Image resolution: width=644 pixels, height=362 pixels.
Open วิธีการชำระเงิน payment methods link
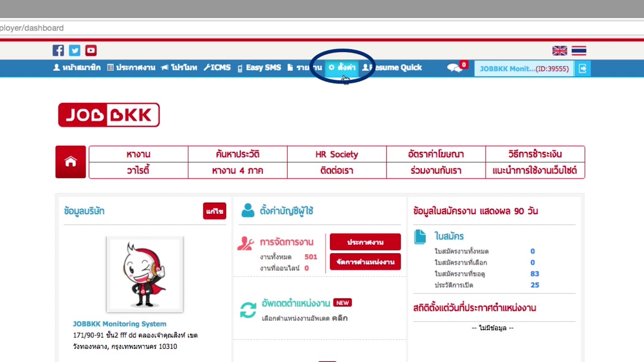coord(535,154)
